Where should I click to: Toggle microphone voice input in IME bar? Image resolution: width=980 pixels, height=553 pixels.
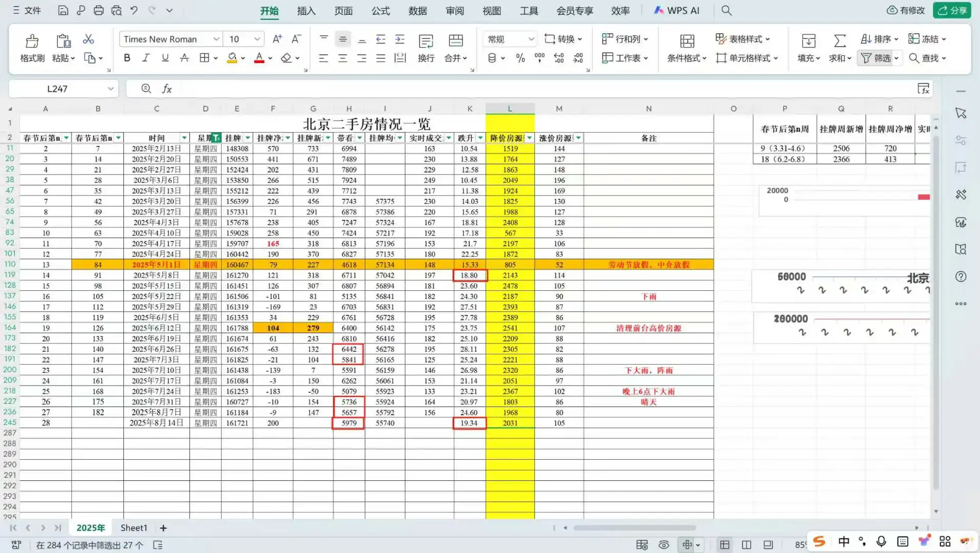pos(881,541)
